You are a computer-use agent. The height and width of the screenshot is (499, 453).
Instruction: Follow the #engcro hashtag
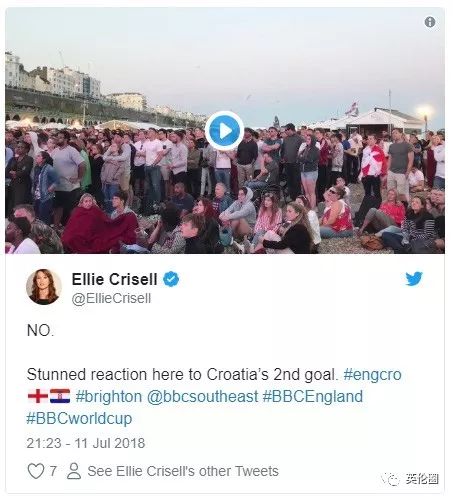(372, 374)
